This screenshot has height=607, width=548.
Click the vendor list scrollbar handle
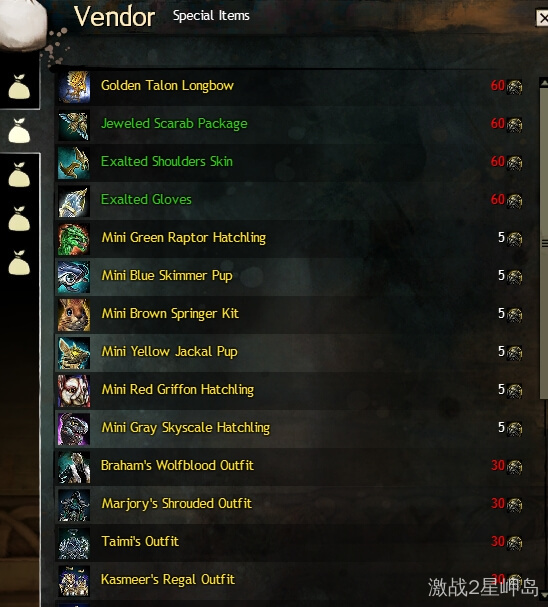[544, 243]
